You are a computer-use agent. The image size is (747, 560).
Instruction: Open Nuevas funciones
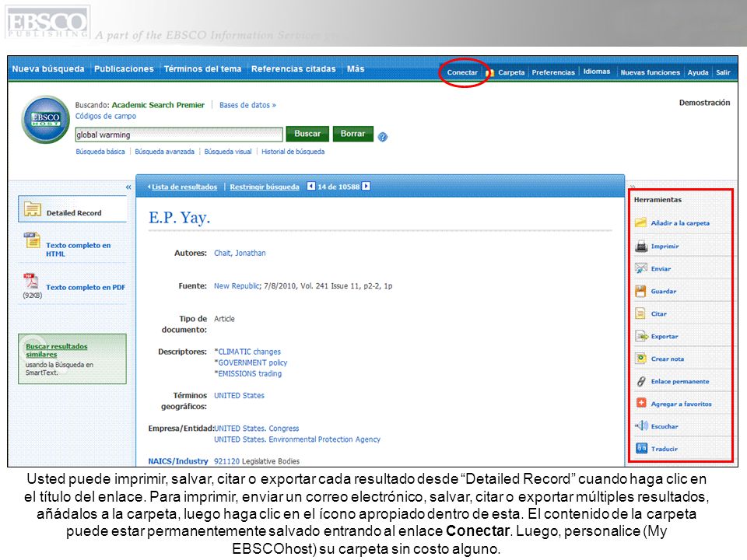650,72
